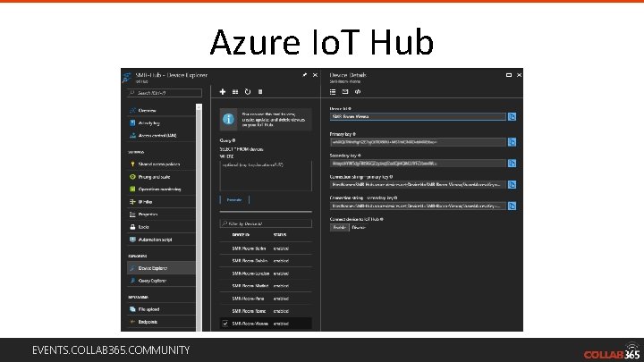Image resolution: width=644 pixels, height=362 pixels.
Task: Sort by the STATUS column header
Action: (280, 235)
